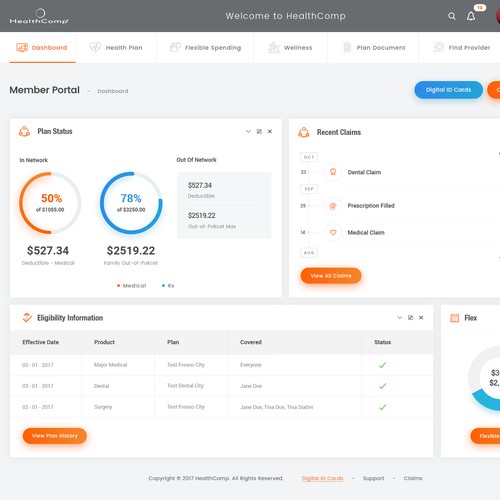Click the Status column header
The width and height of the screenshot is (500, 500).
pos(382,342)
